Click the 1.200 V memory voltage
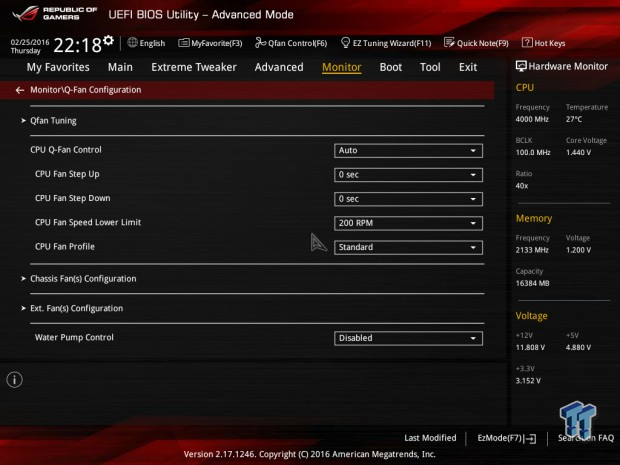The height and width of the screenshot is (465, 620). [578, 250]
